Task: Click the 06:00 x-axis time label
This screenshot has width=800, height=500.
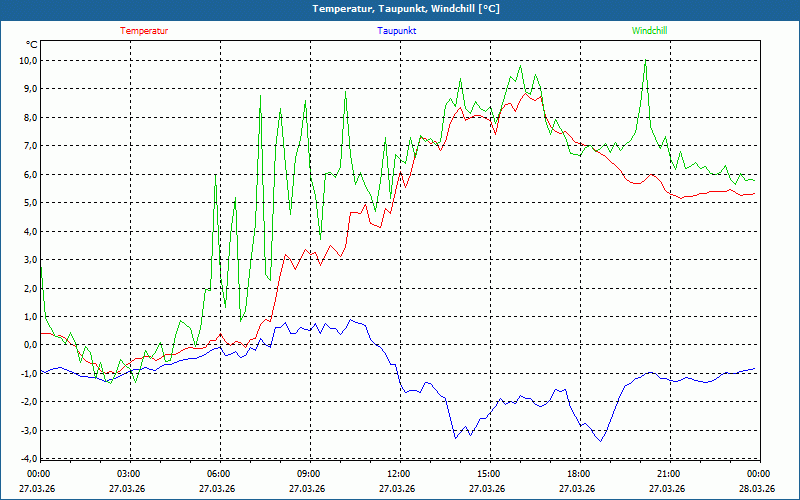Action: [219, 473]
